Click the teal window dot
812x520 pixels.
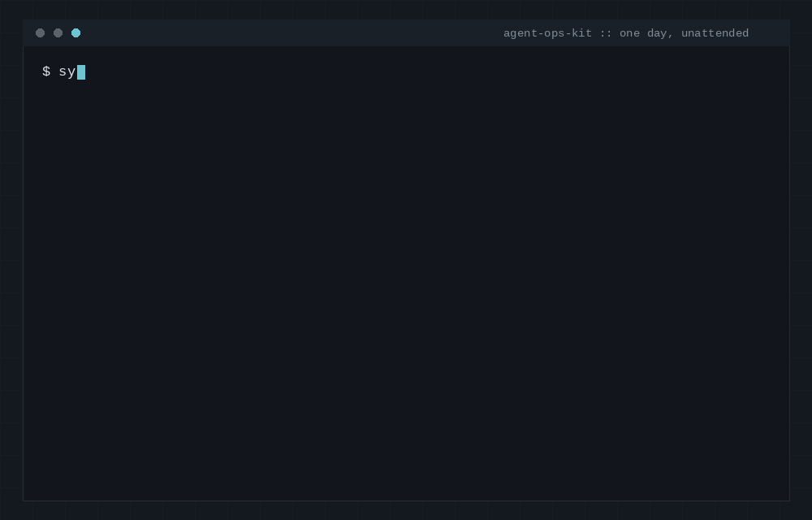76,33
